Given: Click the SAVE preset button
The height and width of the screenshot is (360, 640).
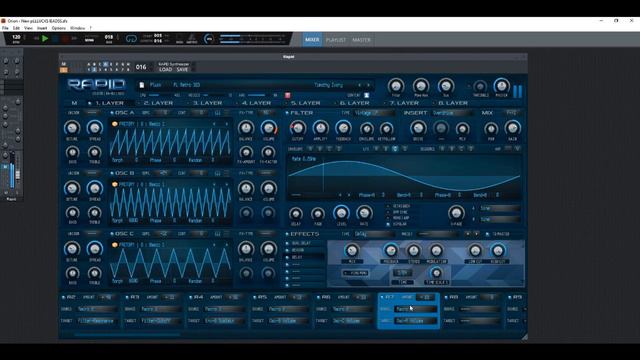Looking at the screenshot, I should (x=182, y=69).
